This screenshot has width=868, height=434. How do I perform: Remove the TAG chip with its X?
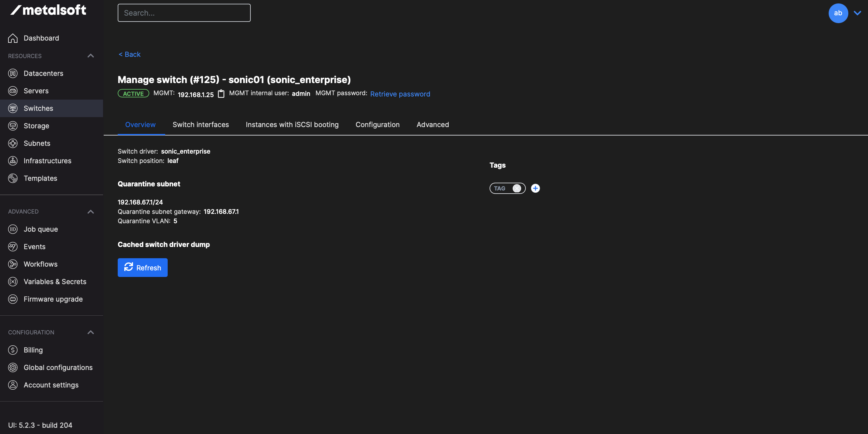516,188
